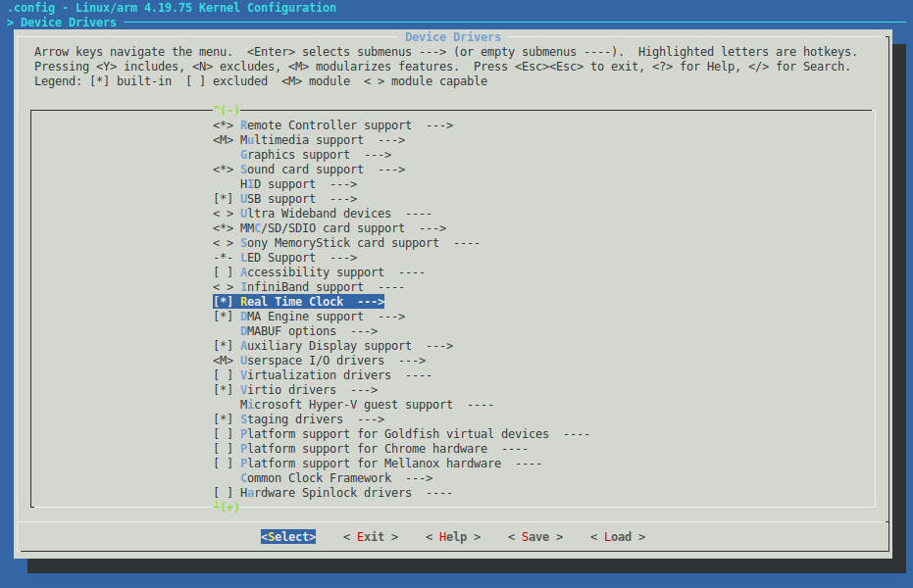Image resolution: width=913 pixels, height=588 pixels.
Task: Toggle MMC/SD/SDIO card support marker
Action: (x=223, y=228)
